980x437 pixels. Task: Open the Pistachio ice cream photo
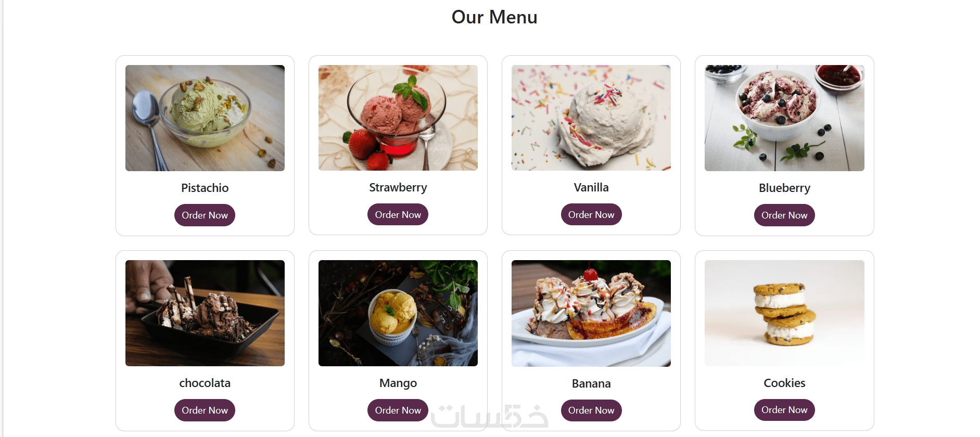pyautogui.click(x=205, y=118)
